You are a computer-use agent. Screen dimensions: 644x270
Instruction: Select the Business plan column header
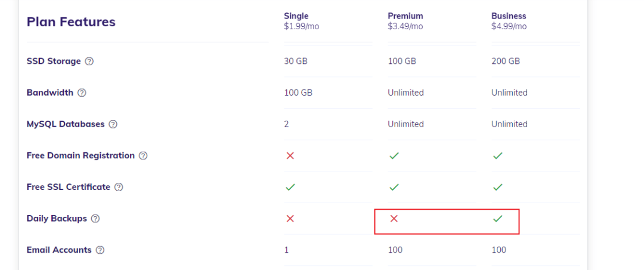509,21
